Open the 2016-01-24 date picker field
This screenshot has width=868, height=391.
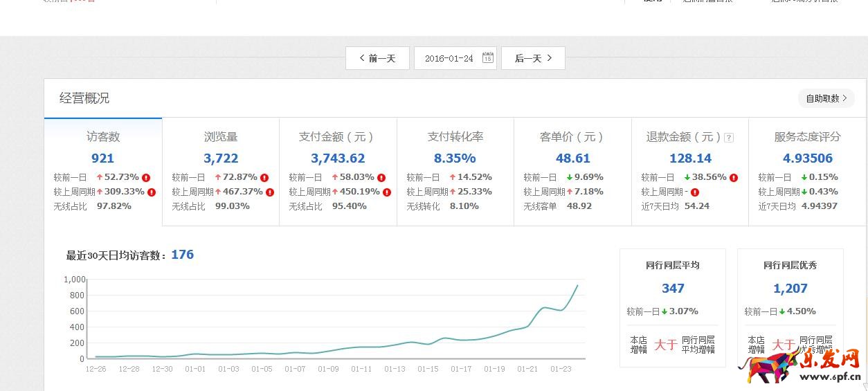click(x=449, y=58)
